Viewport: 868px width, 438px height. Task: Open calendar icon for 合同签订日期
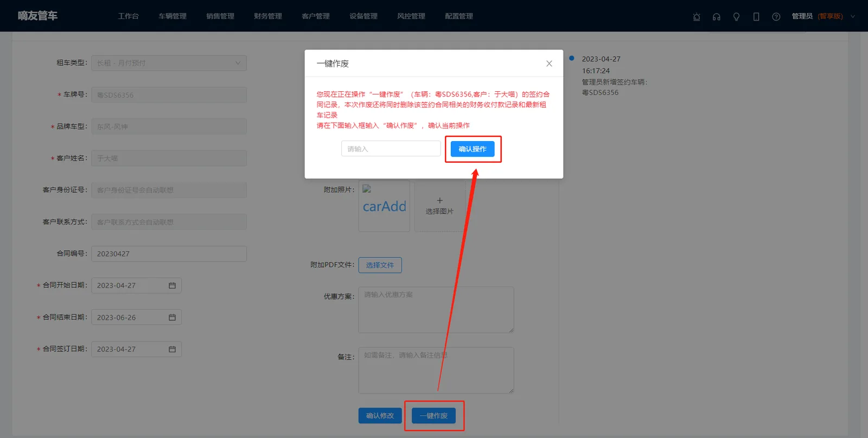click(x=172, y=350)
